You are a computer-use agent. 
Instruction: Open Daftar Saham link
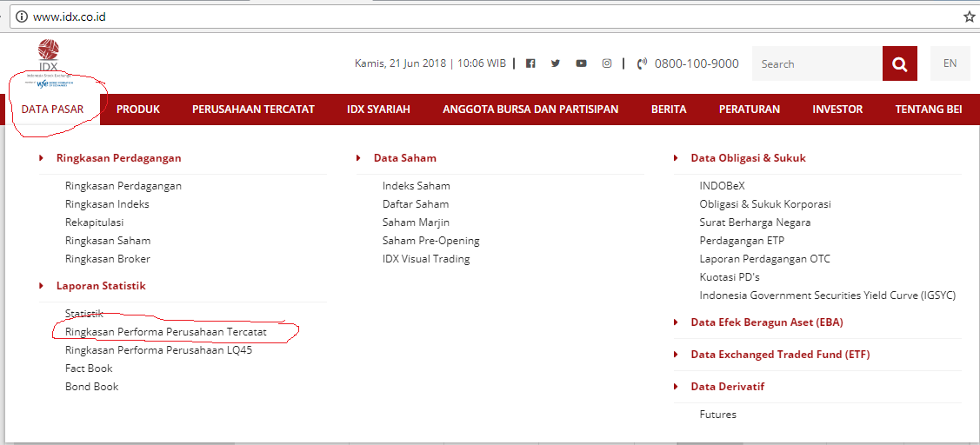point(416,203)
